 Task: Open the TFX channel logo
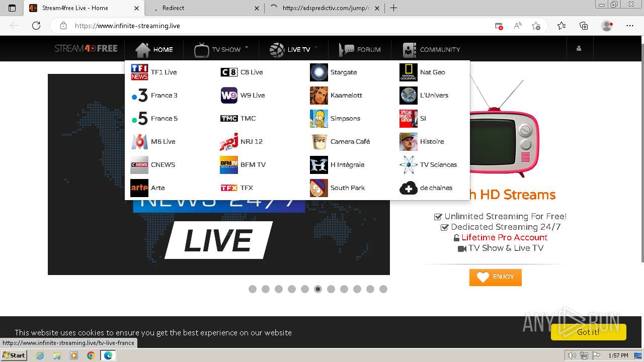pos(229,188)
